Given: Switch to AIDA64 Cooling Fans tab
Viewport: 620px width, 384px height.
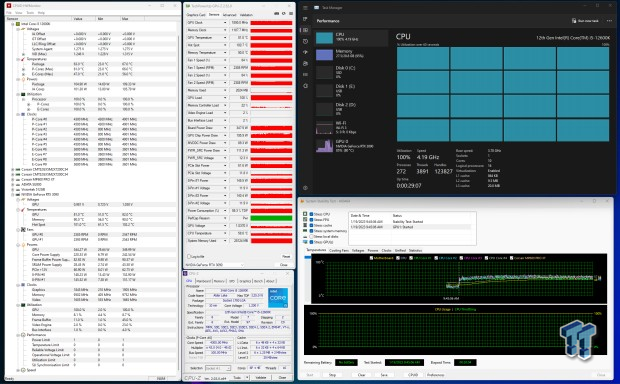Looking at the screenshot, I should click(339, 250).
